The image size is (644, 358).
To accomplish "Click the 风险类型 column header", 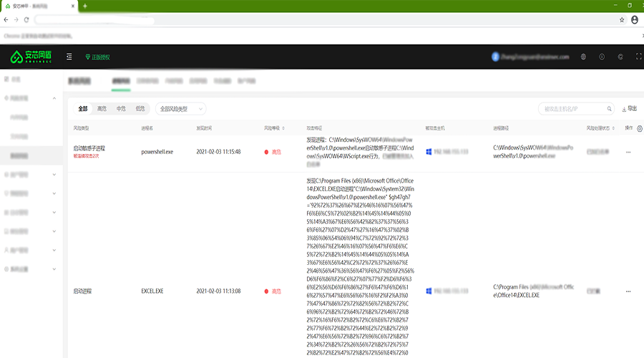I will coord(82,128).
